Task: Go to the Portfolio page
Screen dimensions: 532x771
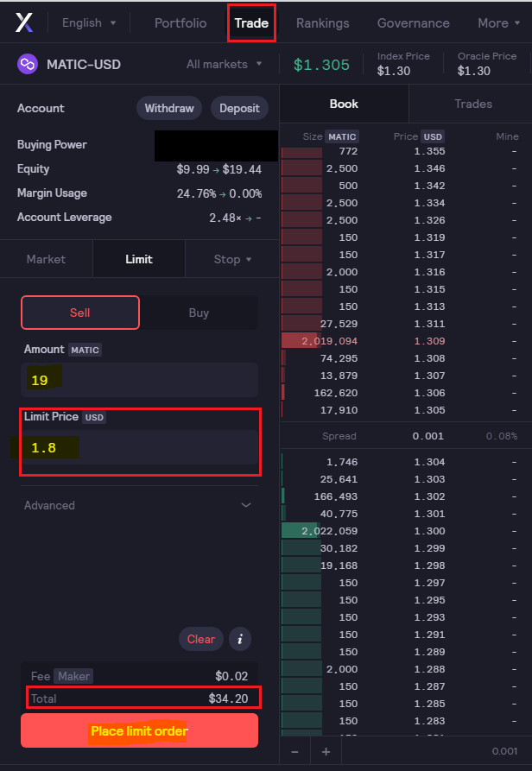Action: coord(180,23)
